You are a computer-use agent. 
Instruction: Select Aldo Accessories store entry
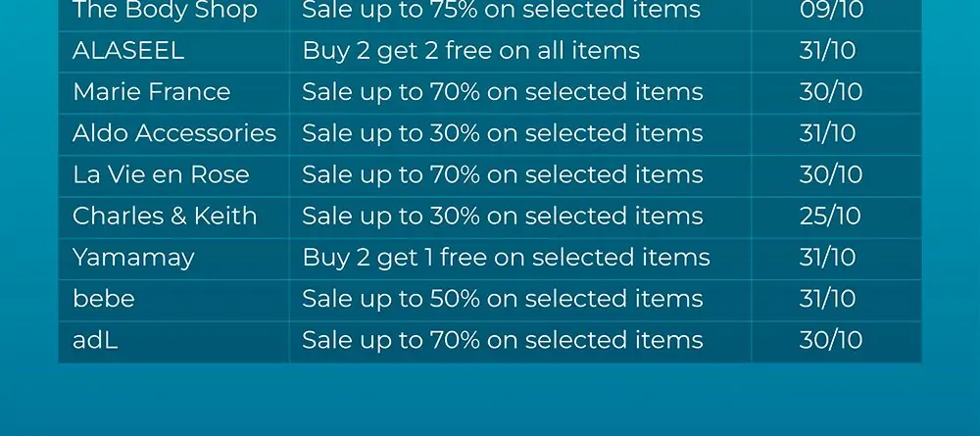[174, 133]
